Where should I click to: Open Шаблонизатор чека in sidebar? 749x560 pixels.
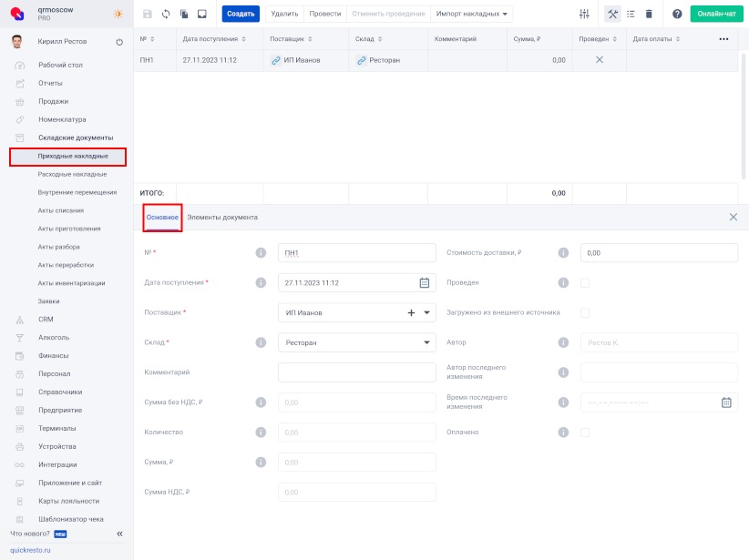pos(71,519)
